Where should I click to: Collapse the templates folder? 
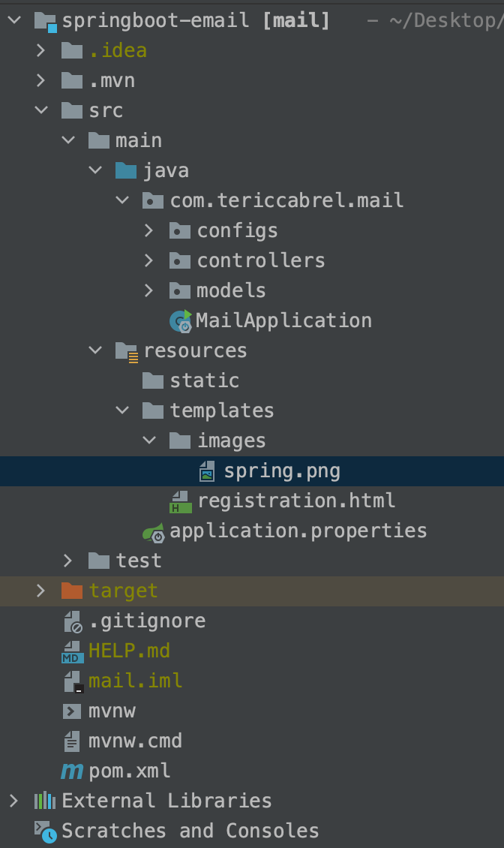coord(121,410)
